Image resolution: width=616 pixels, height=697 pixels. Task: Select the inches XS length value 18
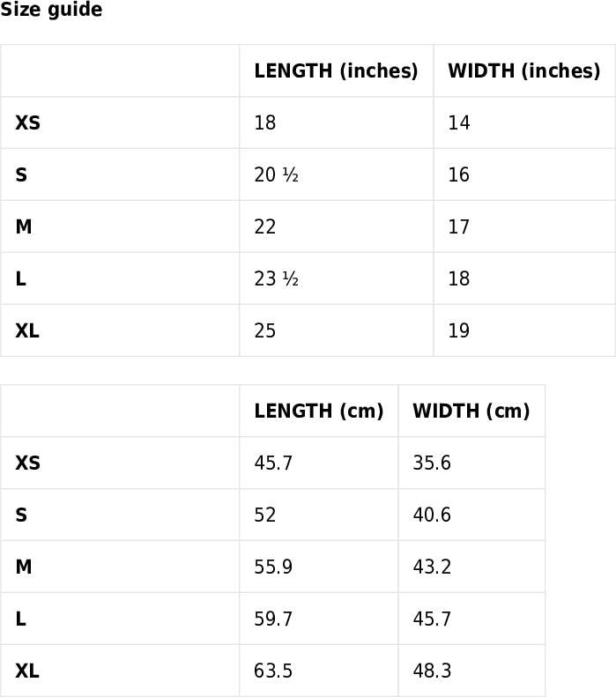[265, 123]
